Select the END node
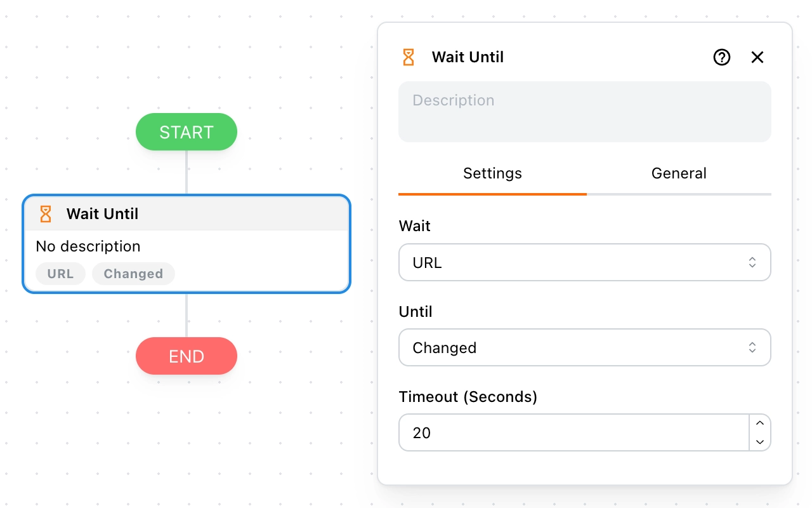 (x=187, y=356)
